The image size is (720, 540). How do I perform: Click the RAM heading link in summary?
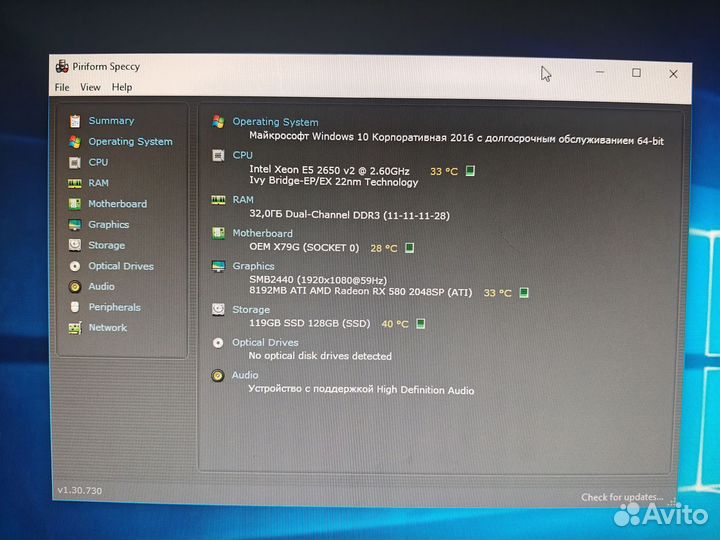click(242, 200)
